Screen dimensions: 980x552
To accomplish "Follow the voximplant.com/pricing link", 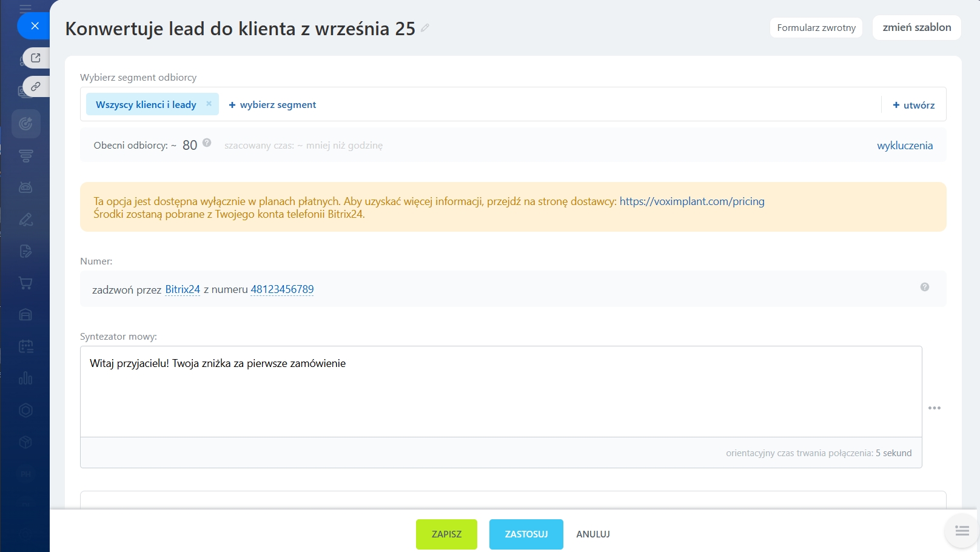I will coord(691,201).
